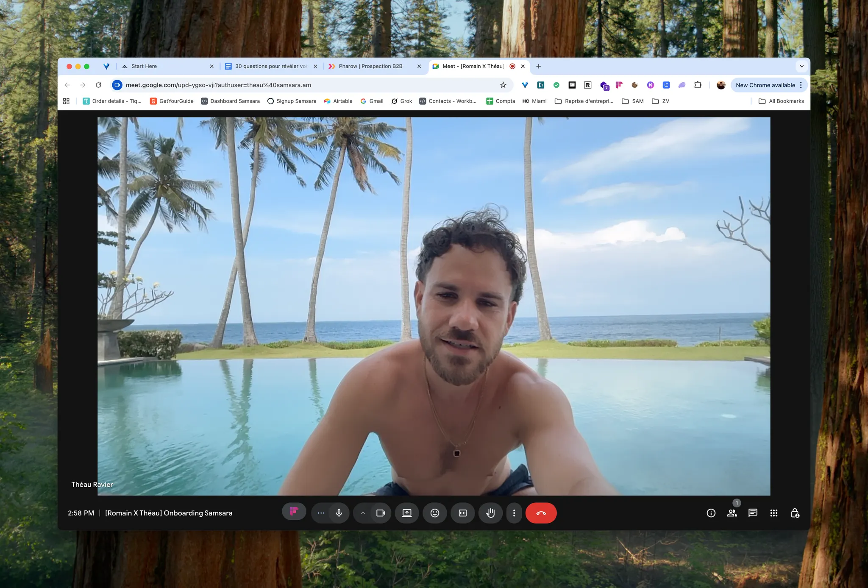The width and height of the screenshot is (868, 588).
Task: Start presenting your screen
Action: pyautogui.click(x=407, y=513)
